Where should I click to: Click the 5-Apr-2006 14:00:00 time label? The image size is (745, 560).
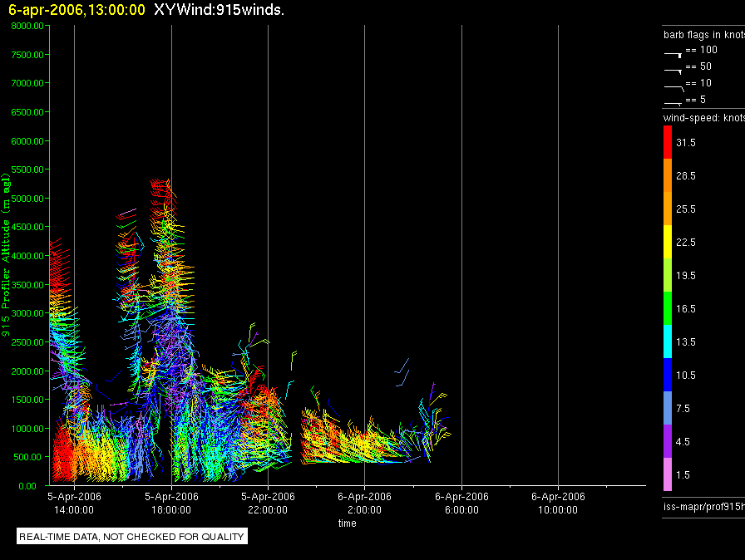click(74, 503)
